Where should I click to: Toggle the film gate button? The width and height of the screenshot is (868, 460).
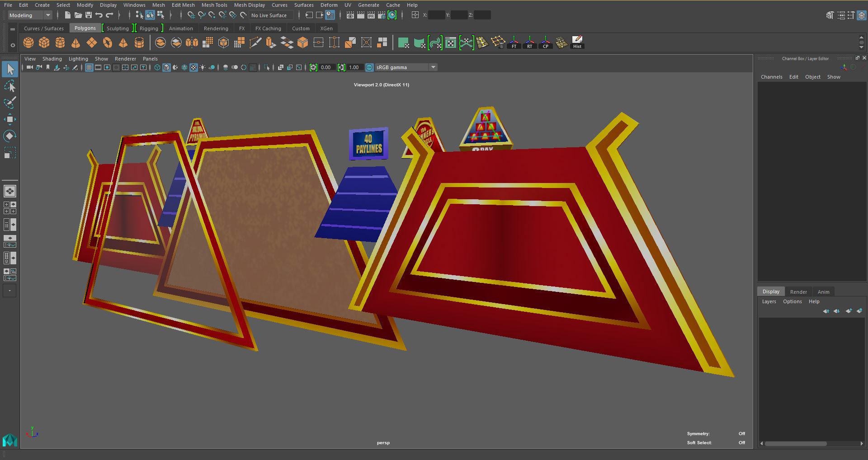[98, 67]
